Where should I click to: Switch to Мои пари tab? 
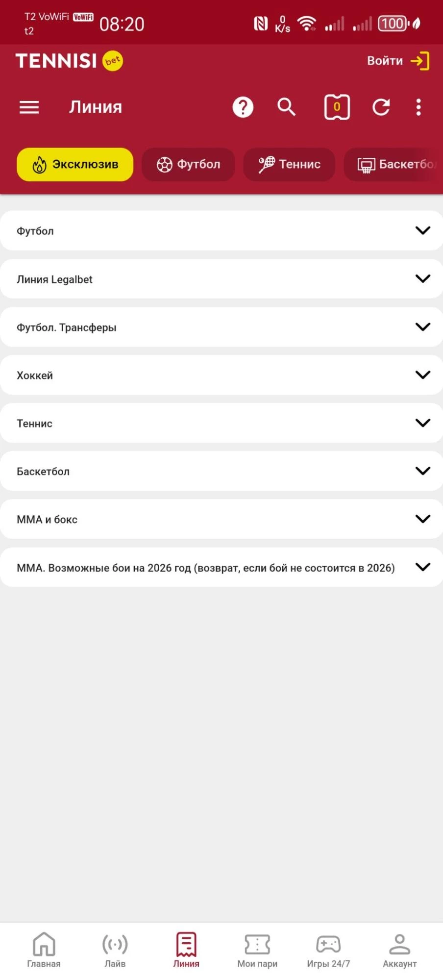[x=257, y=950]
